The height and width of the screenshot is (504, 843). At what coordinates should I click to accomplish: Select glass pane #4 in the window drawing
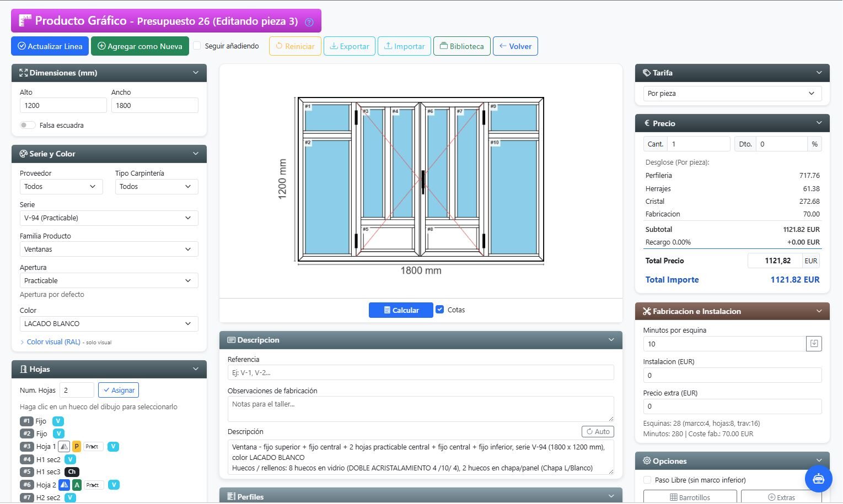point(402,164)
